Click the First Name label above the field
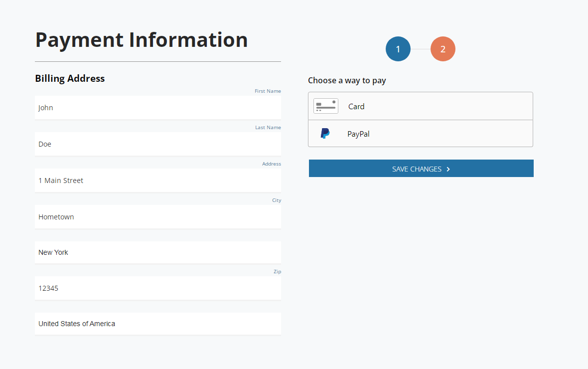 (268, 91)
